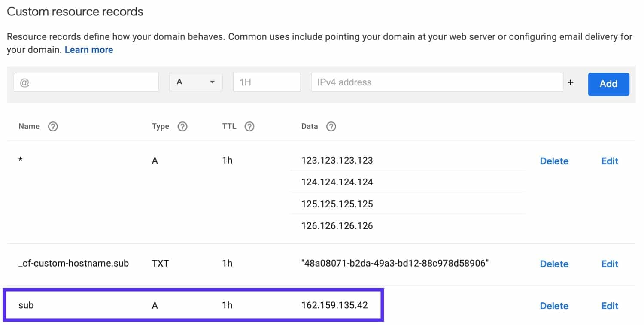
Task: Open help for the Name column
Action: 53,126
